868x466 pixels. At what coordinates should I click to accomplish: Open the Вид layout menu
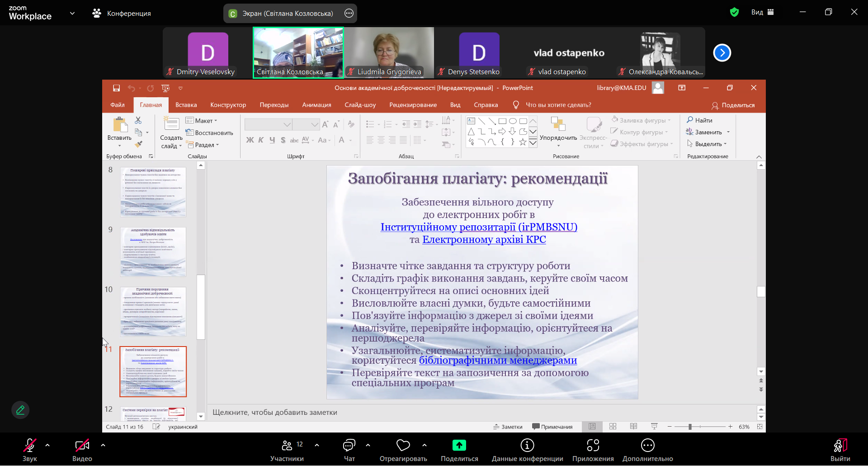[x=763, y=12]
